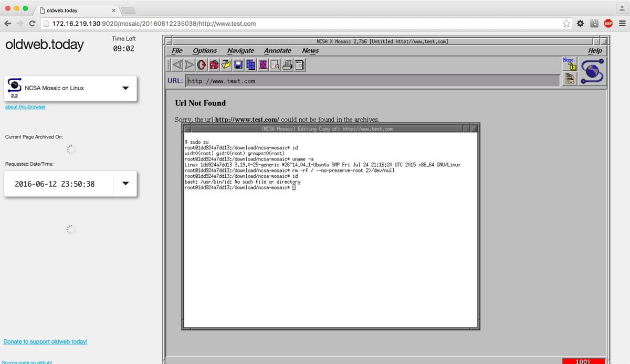Screen dimensions: 630x364
Task: Click the oldweb.today site title
Action: tap(45, 45)
